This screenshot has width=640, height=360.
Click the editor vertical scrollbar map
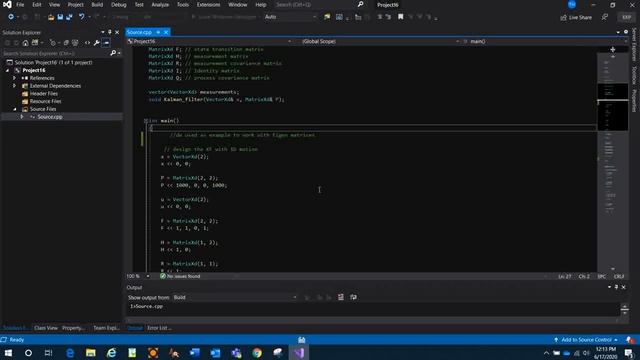(x=613, y=161)
